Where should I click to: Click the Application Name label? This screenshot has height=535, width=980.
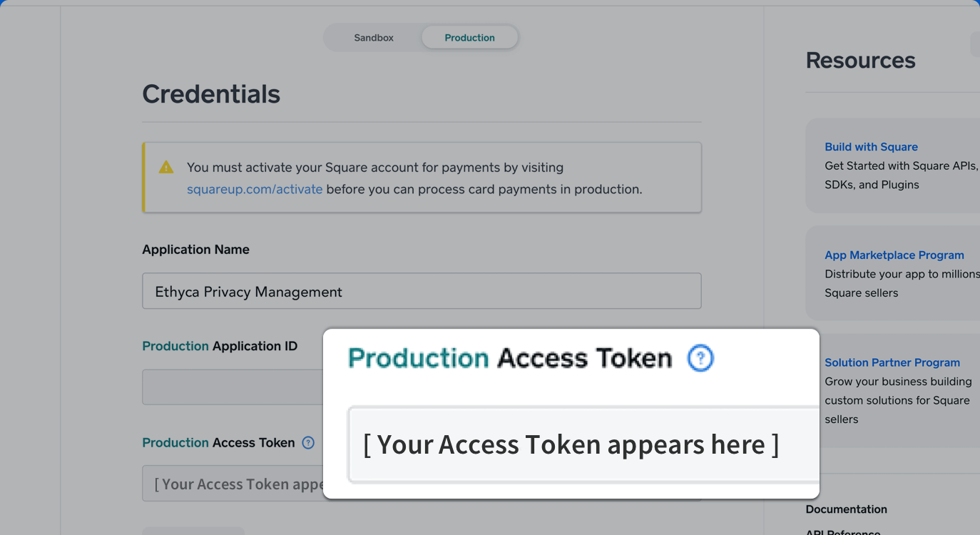pos(195,250)
